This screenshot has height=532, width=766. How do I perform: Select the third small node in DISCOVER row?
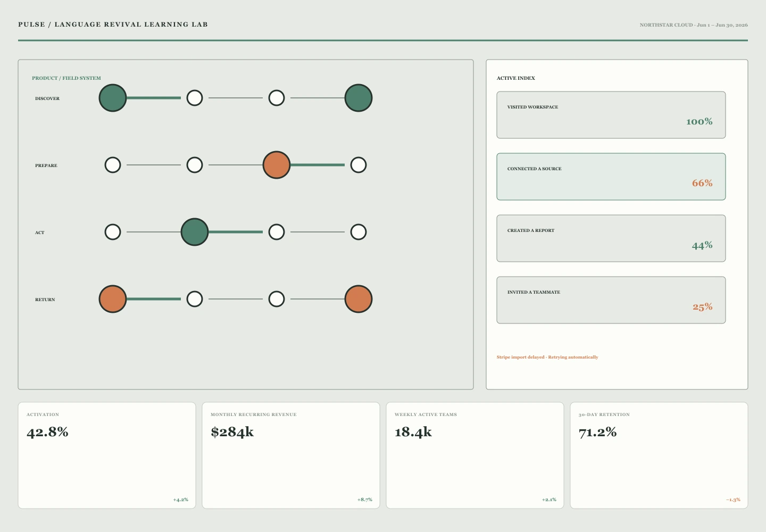[x=277, y=98]
